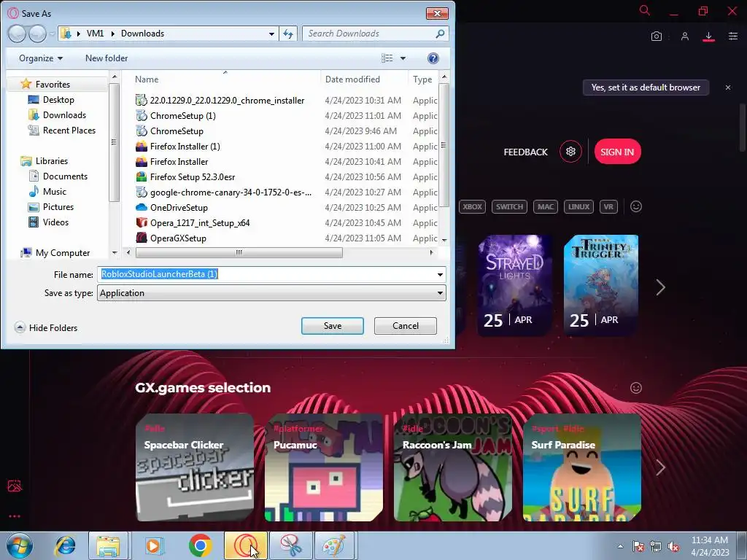
Task: Sort files by Date modified column
Action: click(352, 79)
